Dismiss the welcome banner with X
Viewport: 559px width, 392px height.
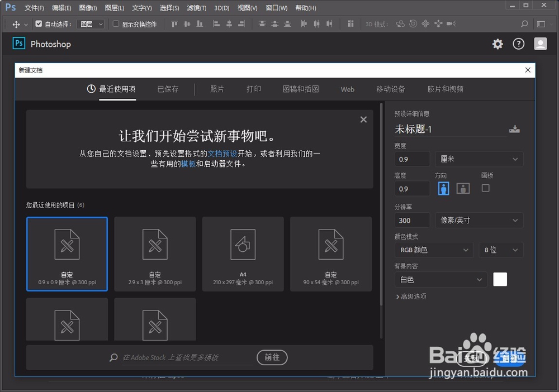tap(363, 119)
